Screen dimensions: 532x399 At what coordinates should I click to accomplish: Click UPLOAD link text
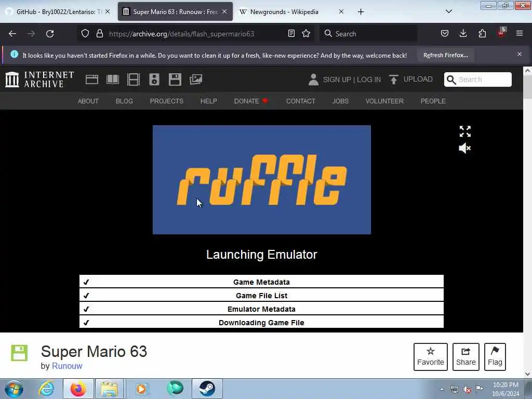pos(418,79)
